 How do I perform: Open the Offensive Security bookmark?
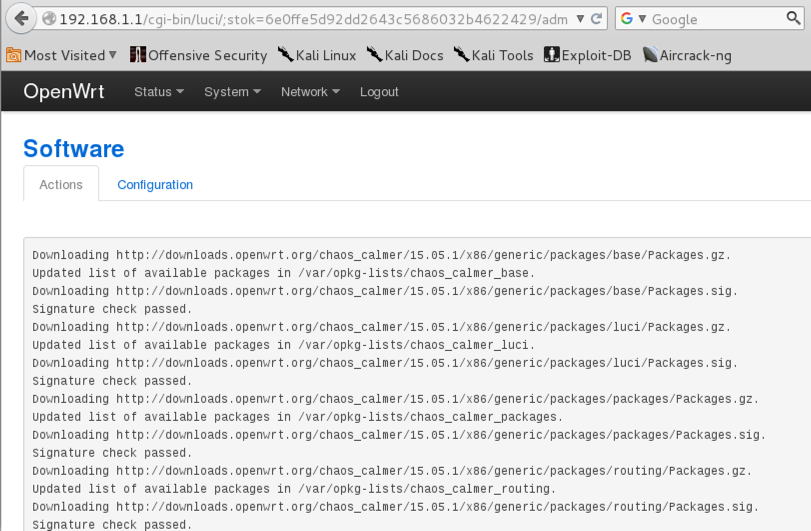pos(198,55)
